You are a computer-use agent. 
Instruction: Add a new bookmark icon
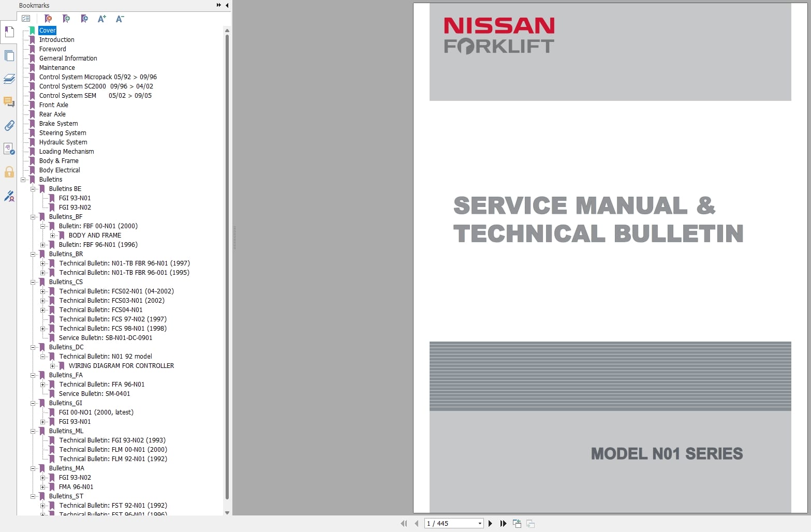[66, 19]
